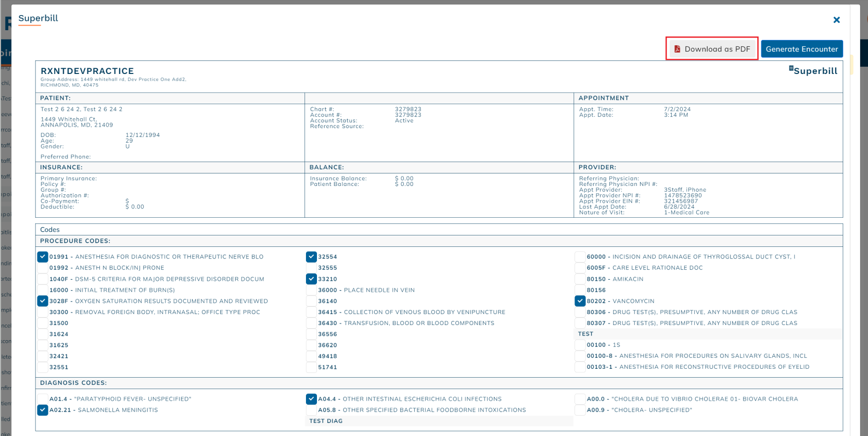Close the Superbill dialog with the X
The width and height of the screenshot is (868, 436).
coord(837,20)
